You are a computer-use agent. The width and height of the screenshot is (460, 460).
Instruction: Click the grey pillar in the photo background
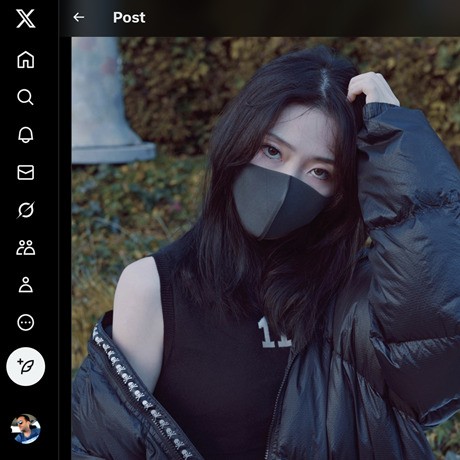[x=107, y=100]
